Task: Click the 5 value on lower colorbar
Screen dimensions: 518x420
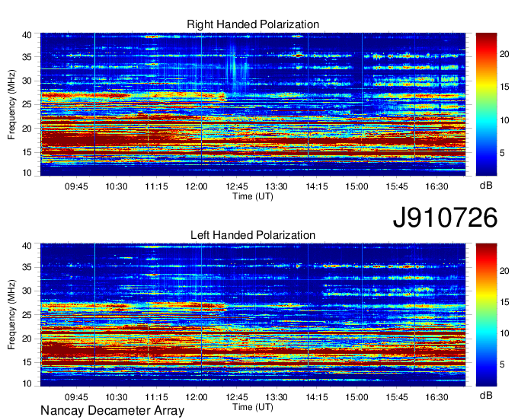Action: (x=502, y=364)
